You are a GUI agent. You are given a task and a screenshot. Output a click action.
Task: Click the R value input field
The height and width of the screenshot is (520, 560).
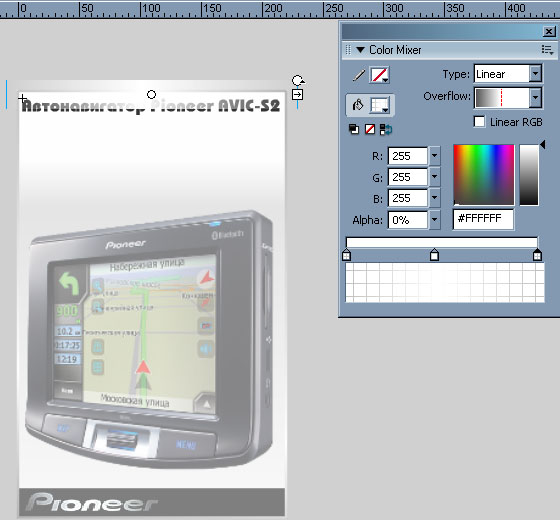pyautogui.click(x=407, y=156)
